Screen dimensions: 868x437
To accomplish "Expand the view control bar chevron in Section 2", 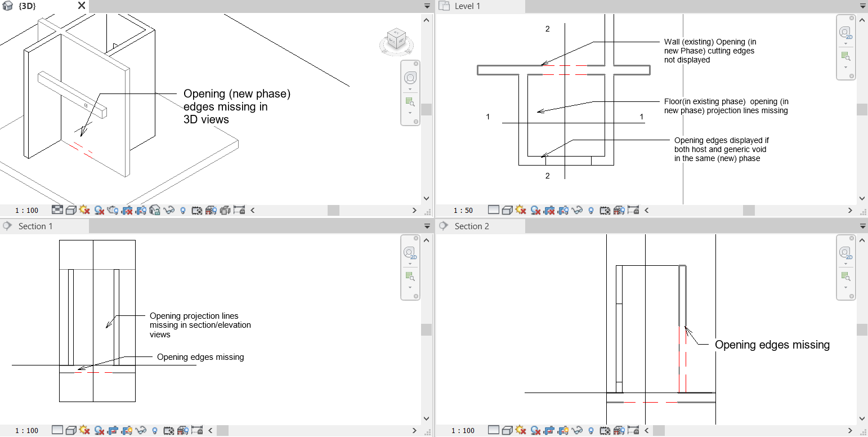I will point(646,430).
